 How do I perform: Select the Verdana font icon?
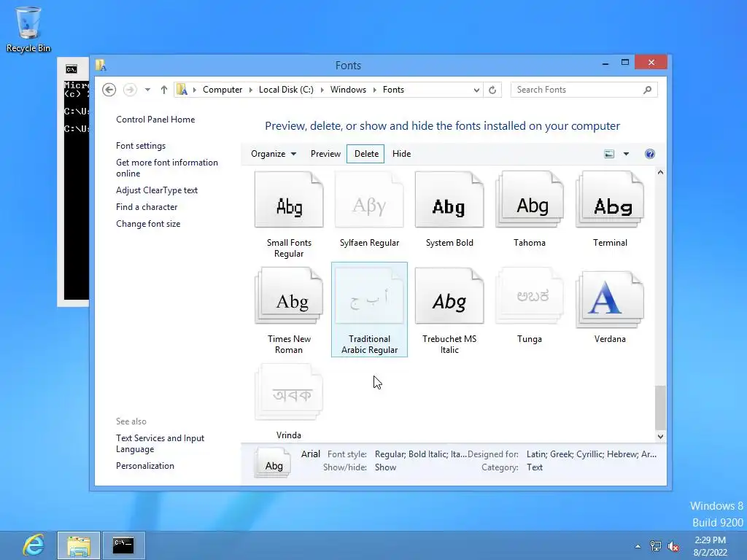pos(610,299)
